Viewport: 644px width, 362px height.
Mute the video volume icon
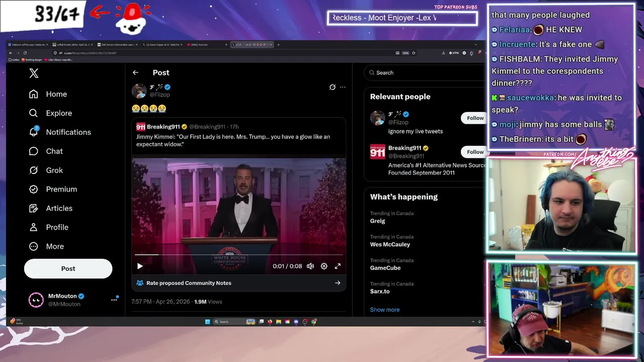coord(310,266)
